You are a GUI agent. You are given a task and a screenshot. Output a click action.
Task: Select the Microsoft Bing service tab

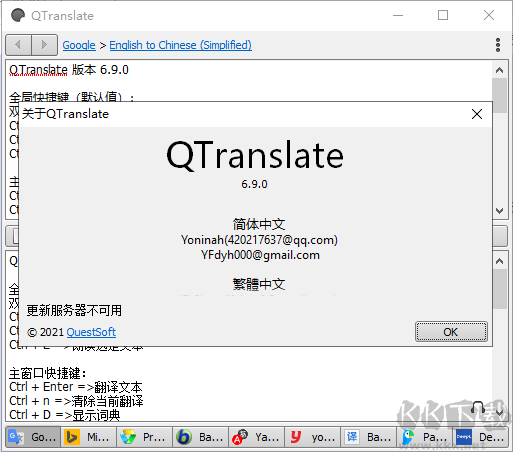88,437
